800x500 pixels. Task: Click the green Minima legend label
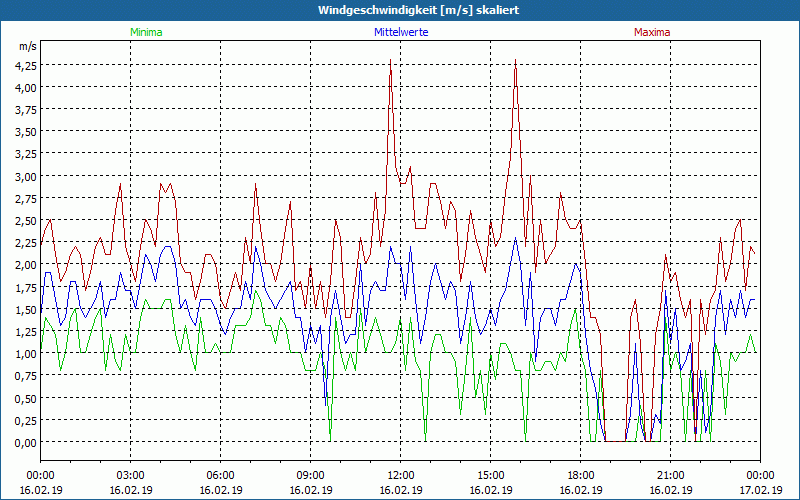(x=146, y=32)
